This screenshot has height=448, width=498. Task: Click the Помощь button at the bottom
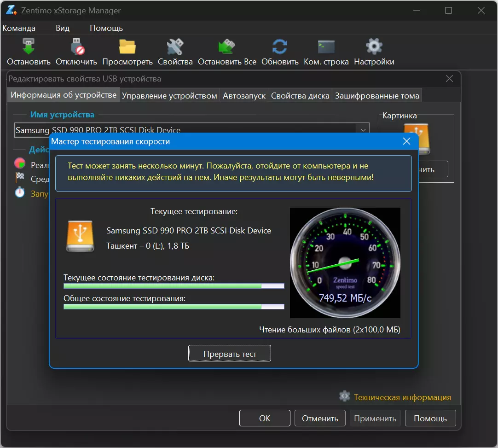(430, 418)
